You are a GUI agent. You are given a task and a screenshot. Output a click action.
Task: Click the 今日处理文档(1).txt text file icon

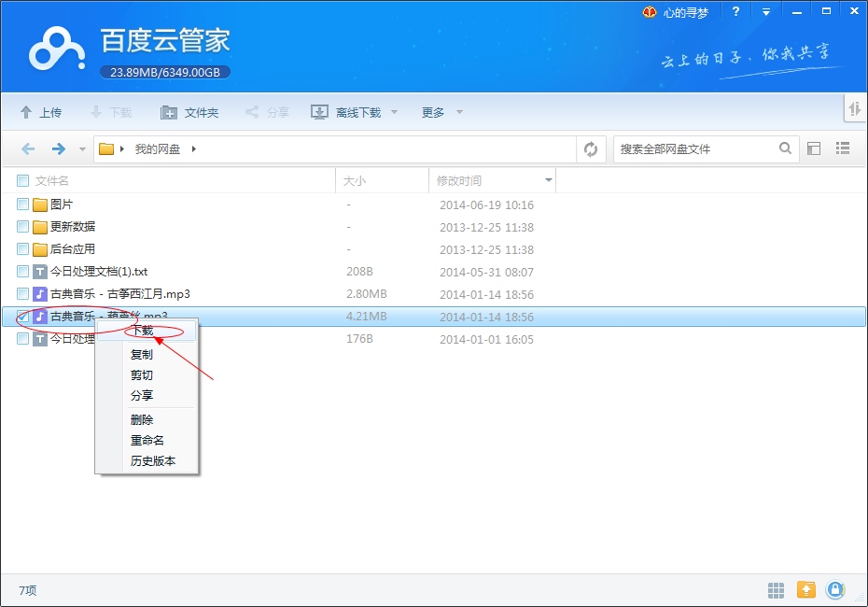click(40, 272)
